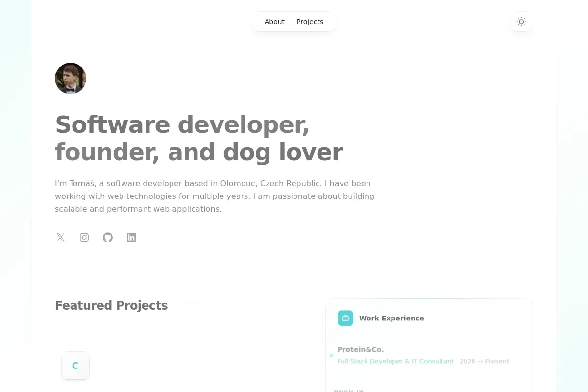Open the X (Twitter) profile icon

[61, 237]
